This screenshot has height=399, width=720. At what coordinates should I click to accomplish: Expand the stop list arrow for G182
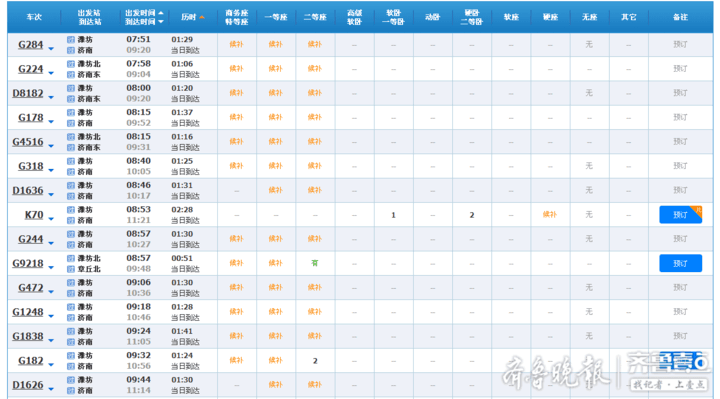pos(51,365)
